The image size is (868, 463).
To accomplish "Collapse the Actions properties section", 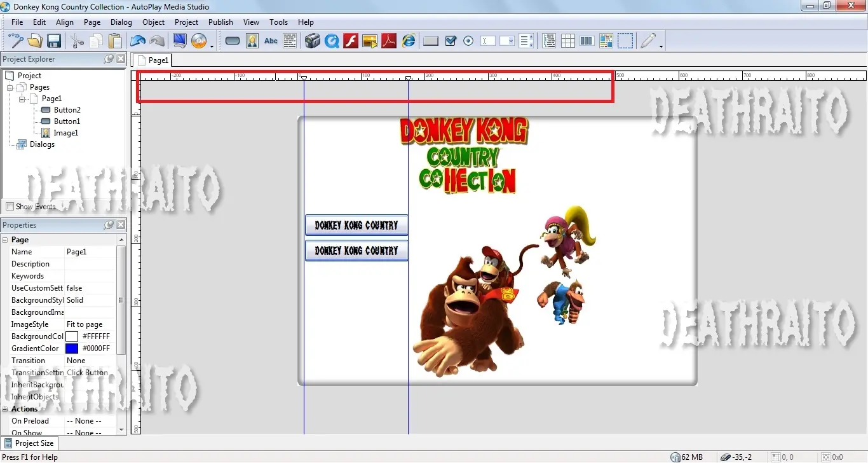I will pos(5,409).
